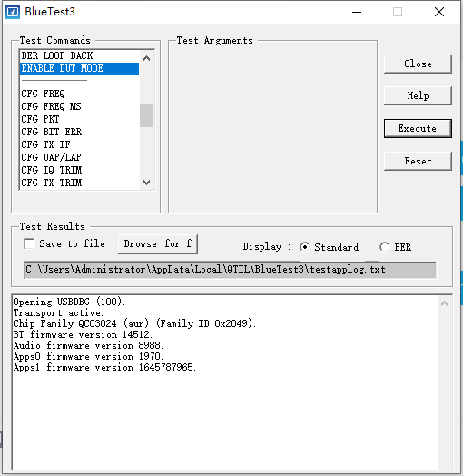
Task: Select BER LOOP BACK command
Action: click(x=80, y=55)
